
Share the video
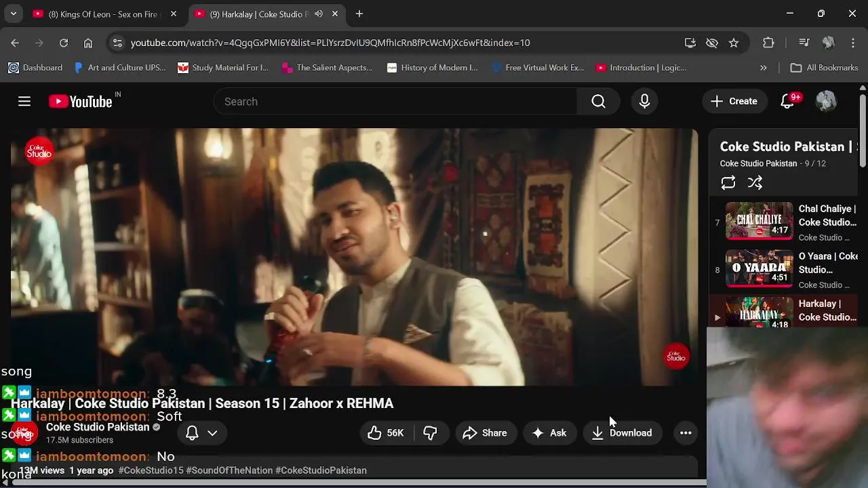point(485,433)
